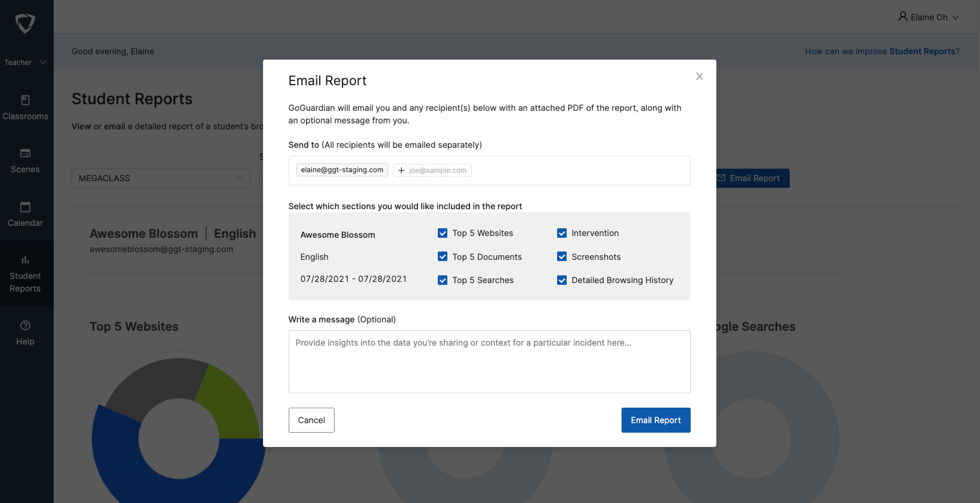Click the Top 5 Websites heading

point(134,327)
